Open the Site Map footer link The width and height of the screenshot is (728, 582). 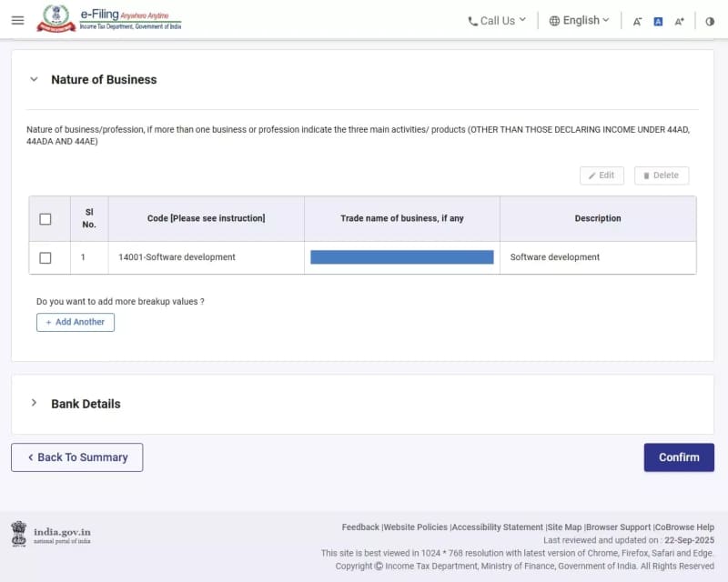tap(564, 527)
